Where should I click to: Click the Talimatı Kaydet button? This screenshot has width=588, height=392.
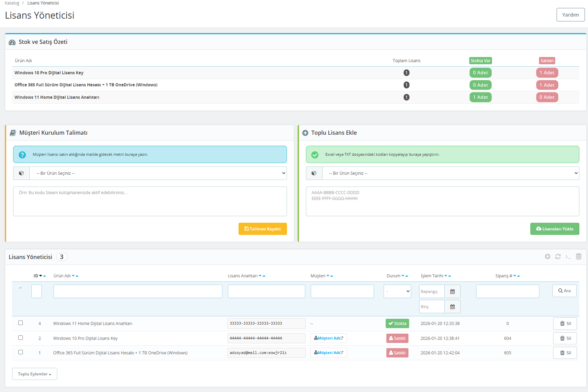pyautogui.click(x=262, y=229)
